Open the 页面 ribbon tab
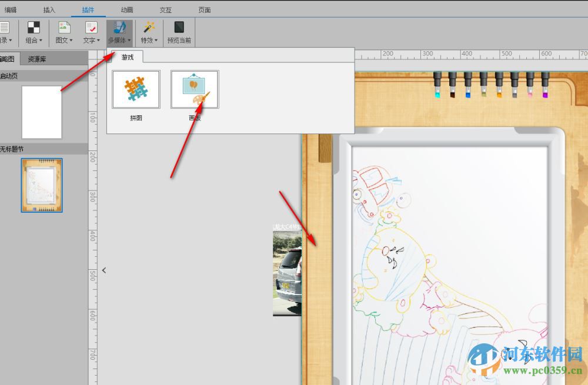588x385 pixels. tap(205, 10)
